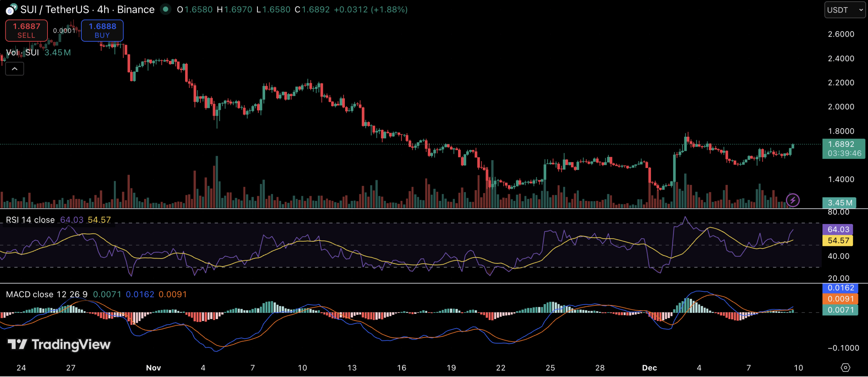Click the orange signal value tag 0.0091
The height and width of the screenshot is (377, 868).
(840, 299)
